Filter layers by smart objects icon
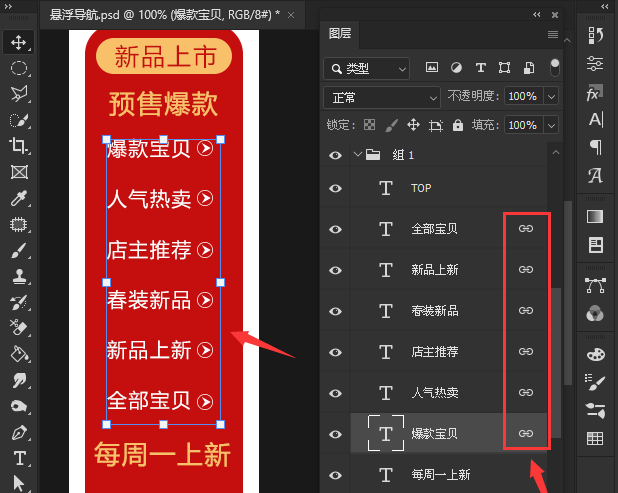This screenshot has height=493, width=618. coord(529,68)
